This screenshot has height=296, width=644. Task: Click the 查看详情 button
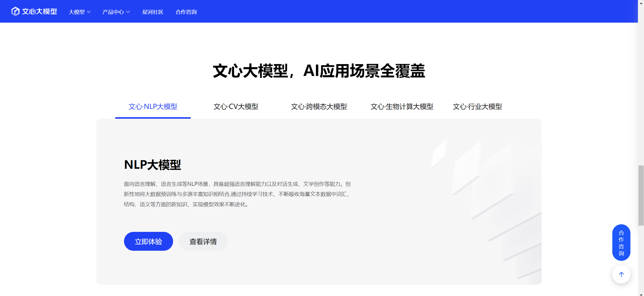[x=203, y=241]
